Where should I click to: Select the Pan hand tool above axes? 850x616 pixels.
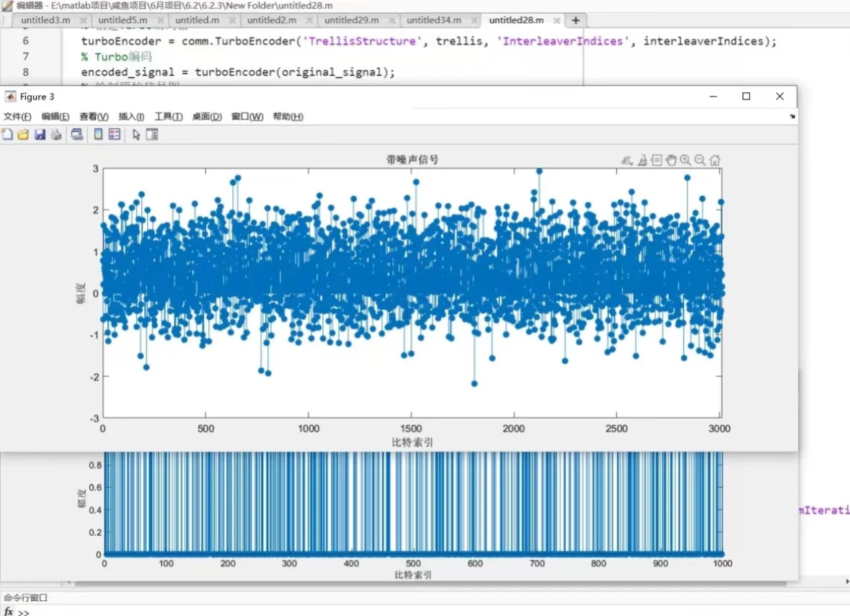671,161
